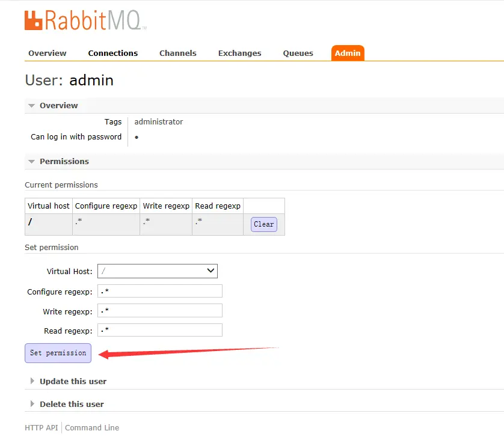This screenshot has height=437, width=504.
Task: Open the Channels tab
Action: click(177, 53)
